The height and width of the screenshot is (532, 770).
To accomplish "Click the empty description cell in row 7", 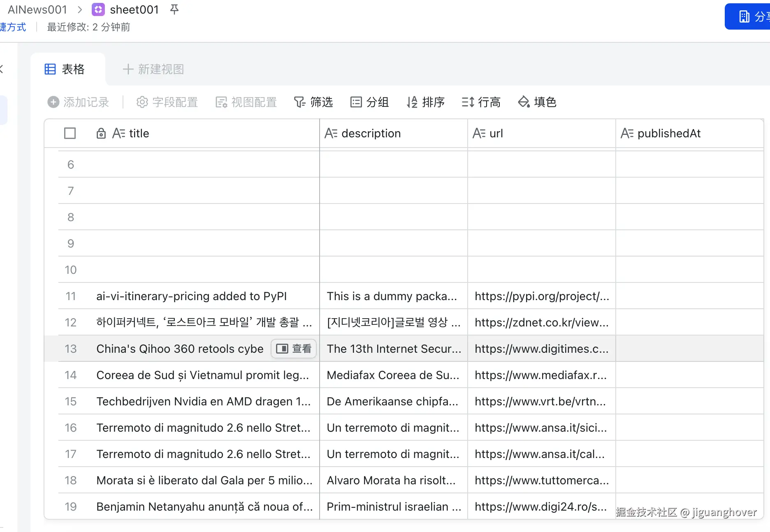I will 394,191.
